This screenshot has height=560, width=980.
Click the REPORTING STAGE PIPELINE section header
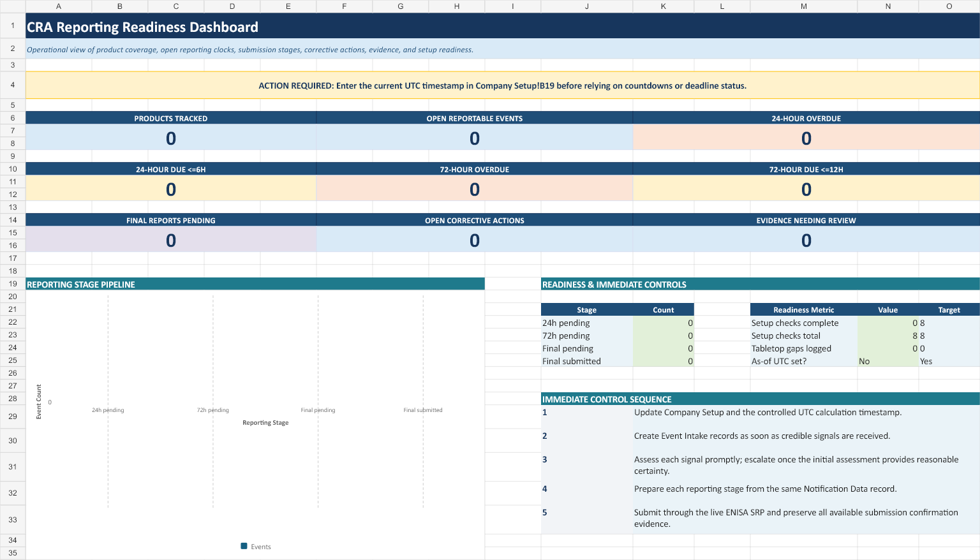pos(255,284)
